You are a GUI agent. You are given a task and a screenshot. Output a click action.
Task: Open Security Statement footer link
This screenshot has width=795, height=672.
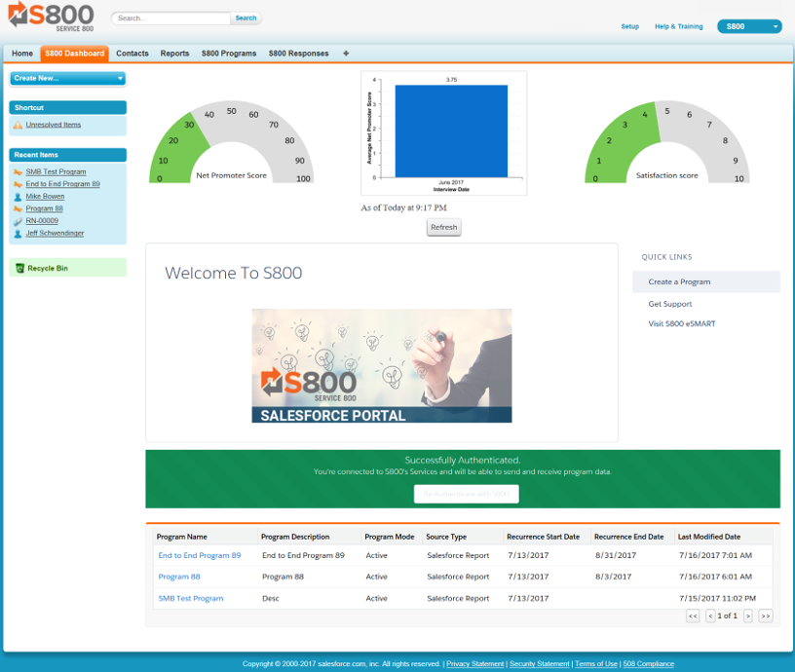[540, 664]
